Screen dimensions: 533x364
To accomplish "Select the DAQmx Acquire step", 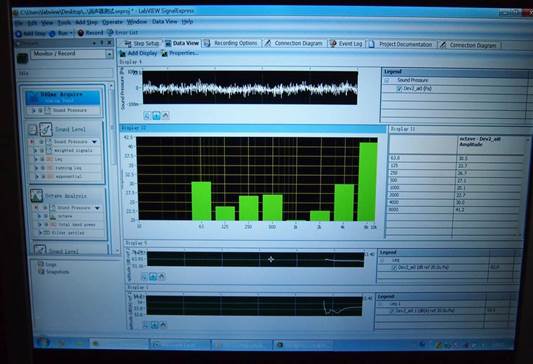I will [63, 97].
